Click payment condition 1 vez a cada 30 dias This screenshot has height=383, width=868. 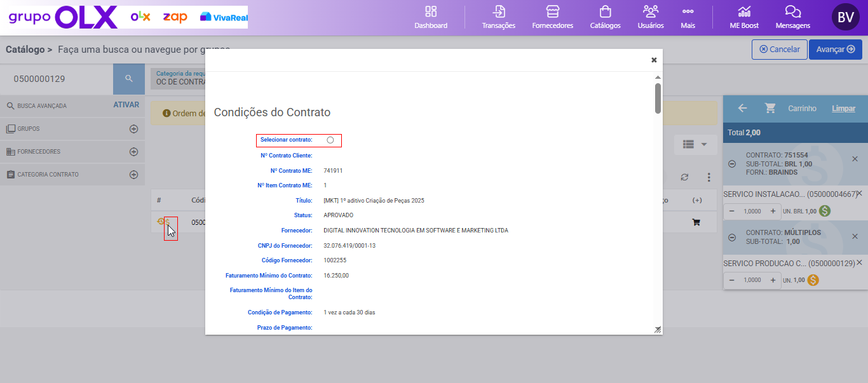pos(349,312)
